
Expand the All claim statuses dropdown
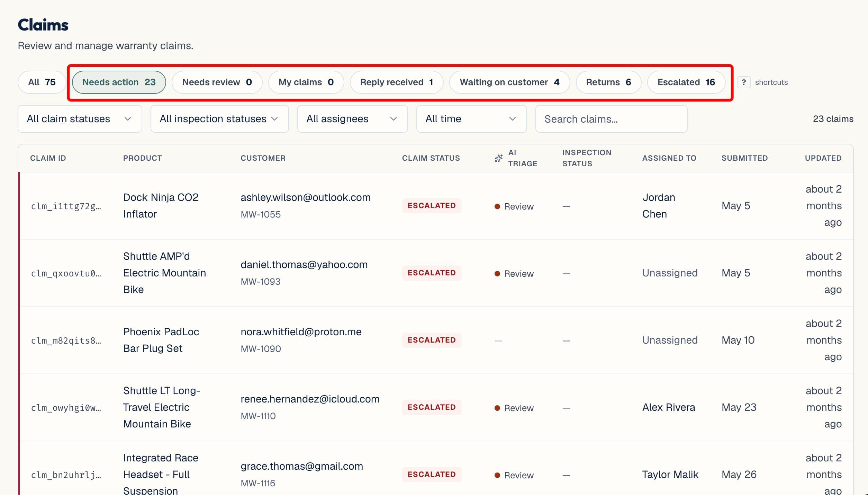coord(80,119)
